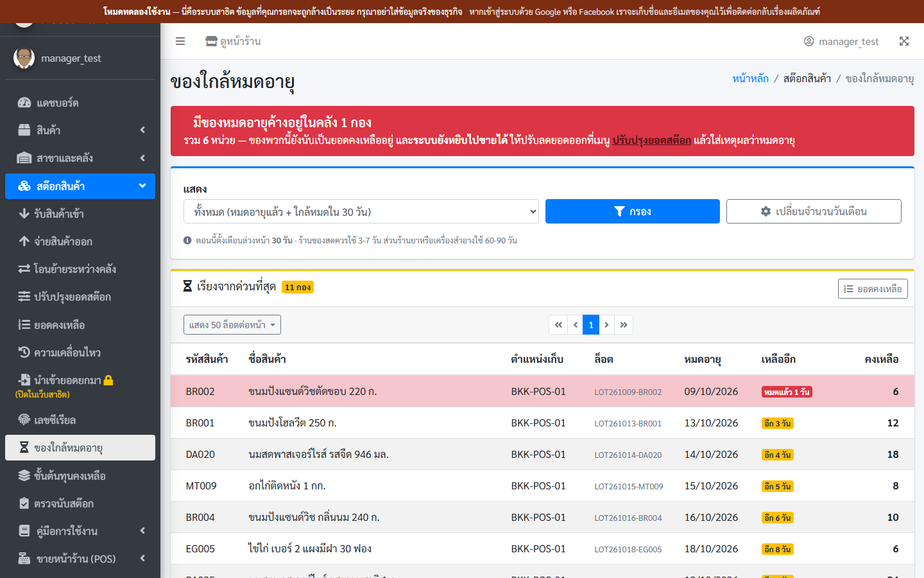Click lot number LOT261009-BR002

(628, 392)
